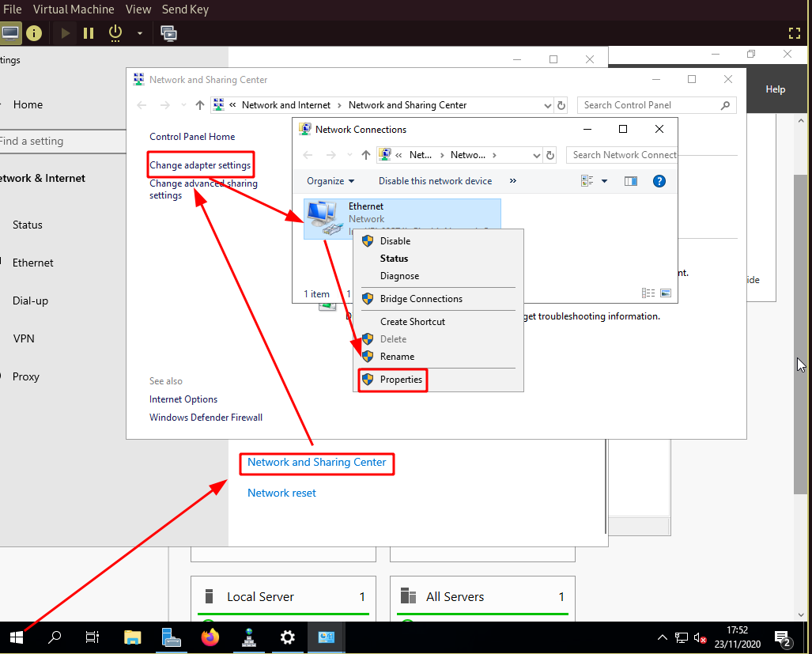The height and width of the screenshot is (654, 812).
Task: Launch Firefox from taskbar
Action: pyautogui.click(x=210, y=637)
